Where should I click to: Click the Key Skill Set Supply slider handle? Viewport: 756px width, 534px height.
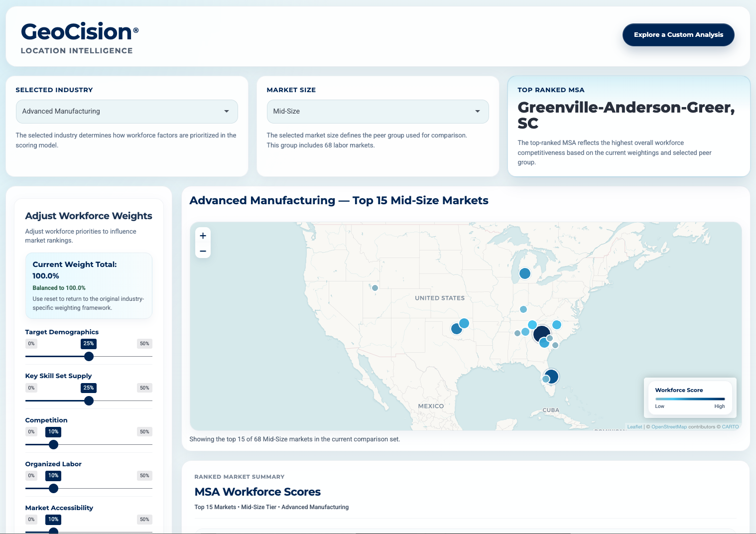(89, 400)
